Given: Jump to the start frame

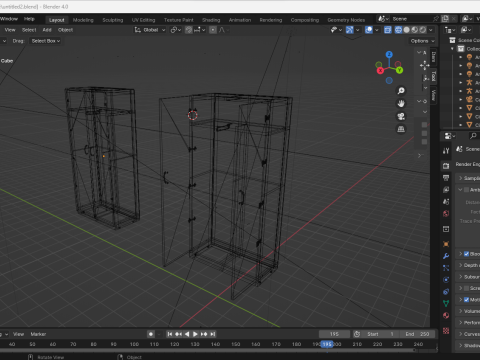Looking at the screenshot, I should pyautogui.click(x=170, y=334).
